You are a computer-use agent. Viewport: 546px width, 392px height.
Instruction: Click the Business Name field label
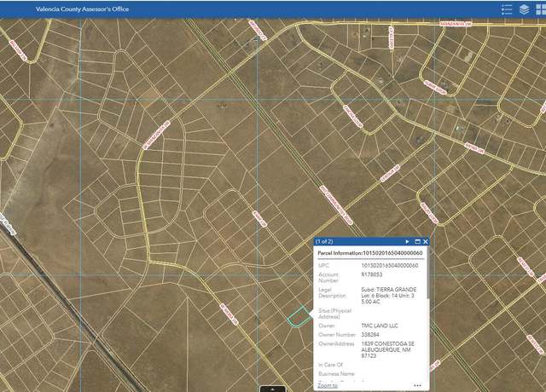[336, 373]
